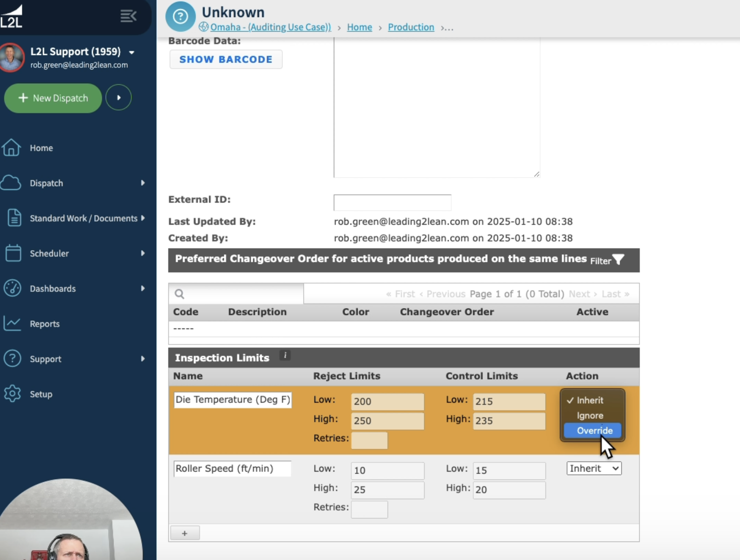Viewport: 740px width, 560px height.
Task: Go to the Home breadcrumb link
Action: (x=359, y=27)
